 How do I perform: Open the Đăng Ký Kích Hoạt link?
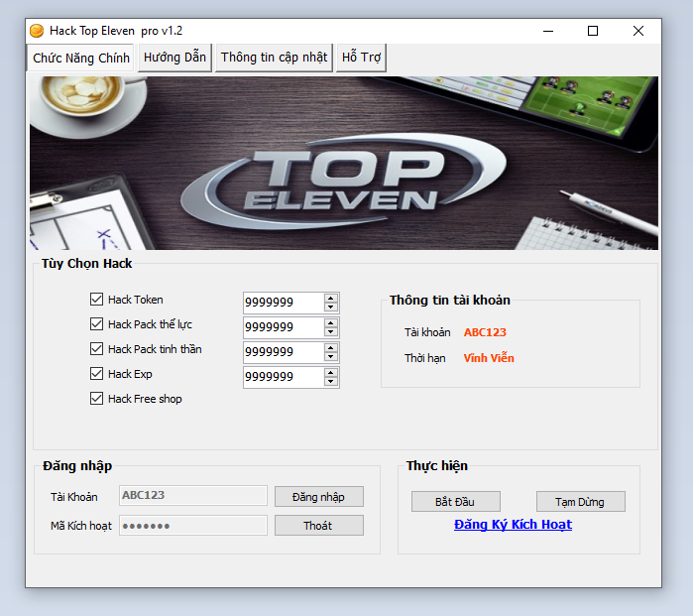(513, 525)
